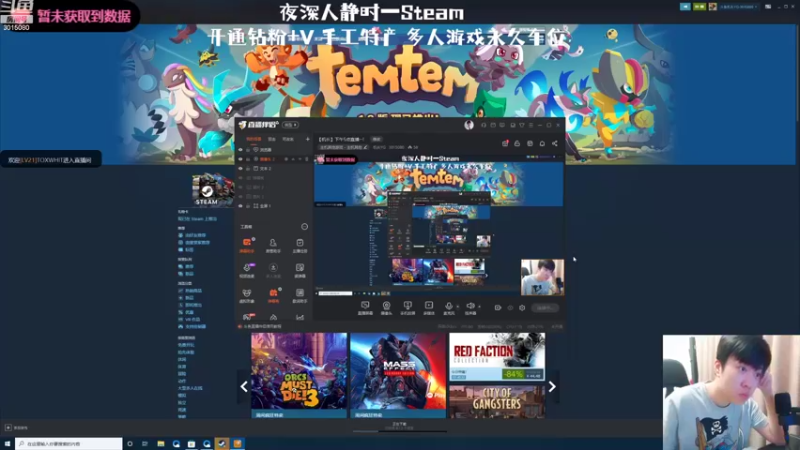Open the Orcs Must Die 3 game card
The image size is (800, 450).
[299, 376]
